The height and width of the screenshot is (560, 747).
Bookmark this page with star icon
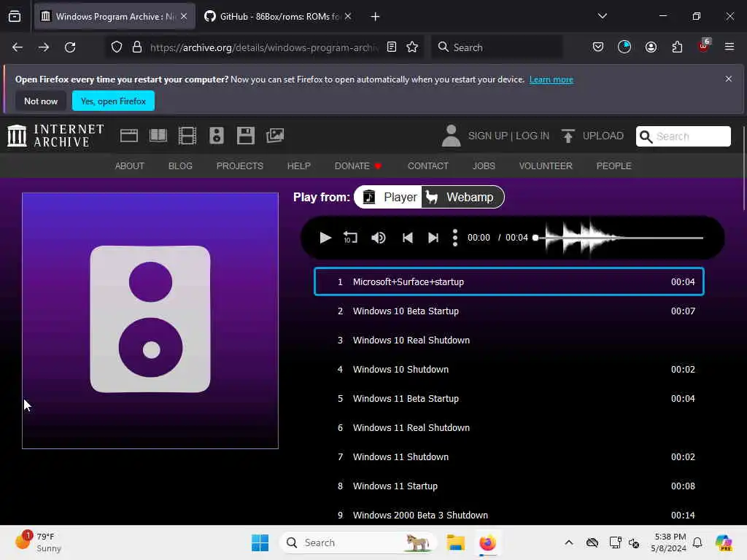(x=412, y=47)
